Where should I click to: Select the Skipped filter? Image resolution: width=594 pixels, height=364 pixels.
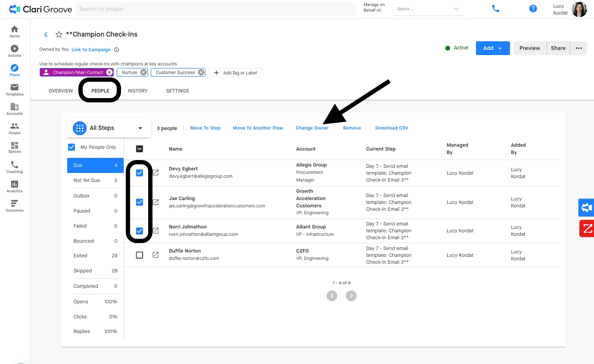pyautogui.click(x=95, y=271)
